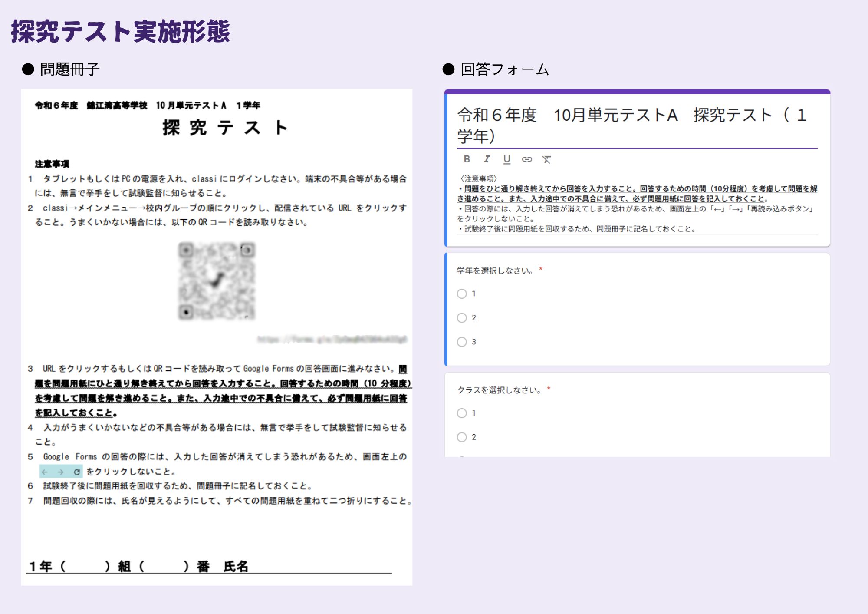Click the insert link icon
Image resolution: width=868 pixels, height=614 pixels.
click(x=526, y=159)
